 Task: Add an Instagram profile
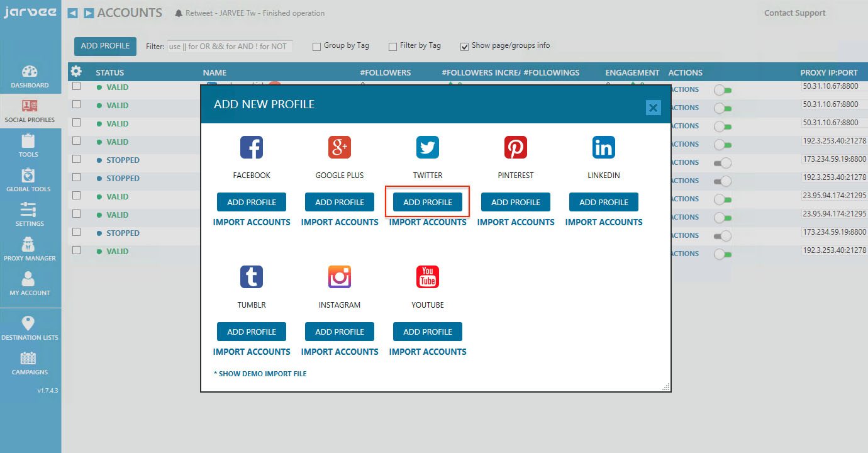point(340,332)
